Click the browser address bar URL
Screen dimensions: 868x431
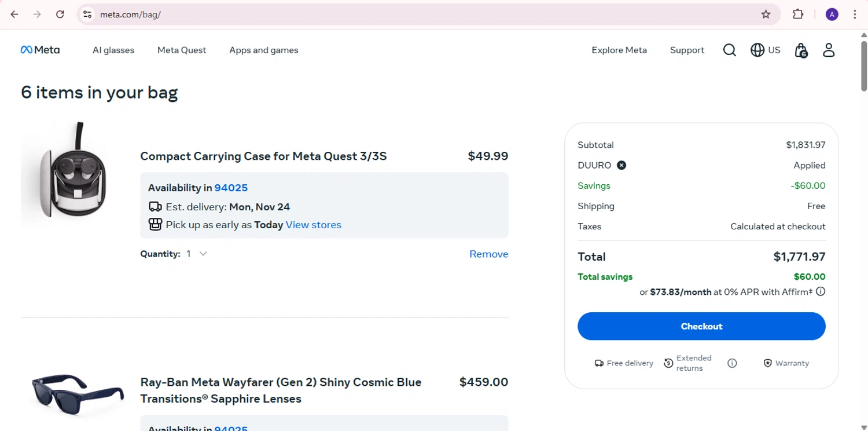point(130,14)
